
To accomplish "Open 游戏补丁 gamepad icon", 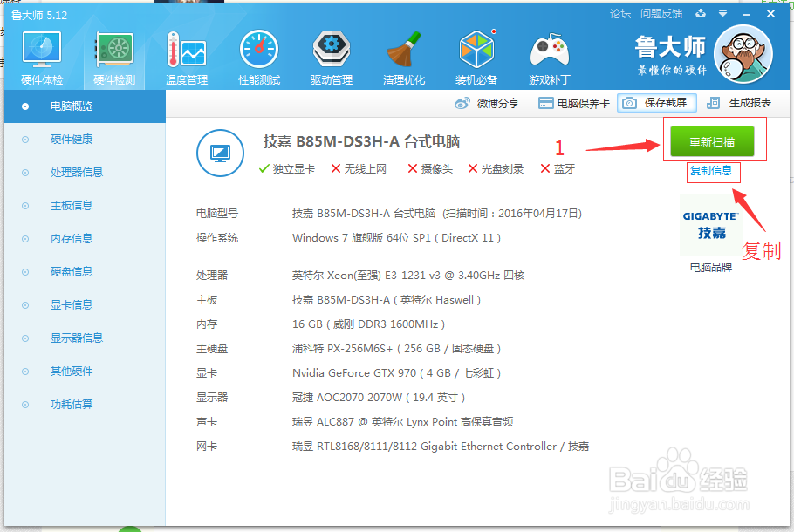I will click(x=550, y=50).
